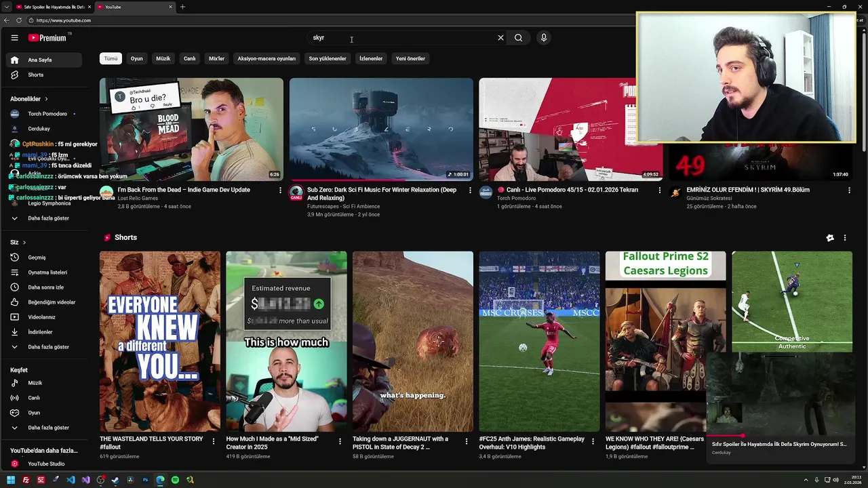Open FileZilla from the taskbar

click(x=26, y=480)
